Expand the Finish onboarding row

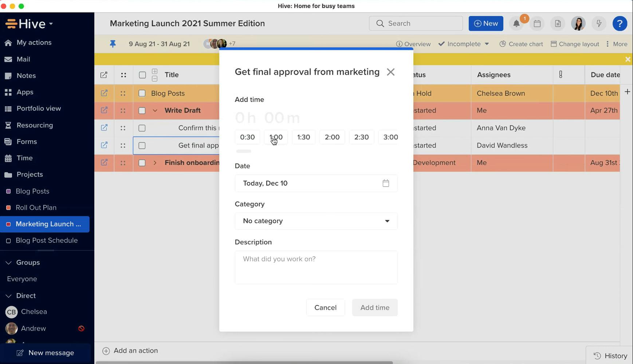point(155,163)
